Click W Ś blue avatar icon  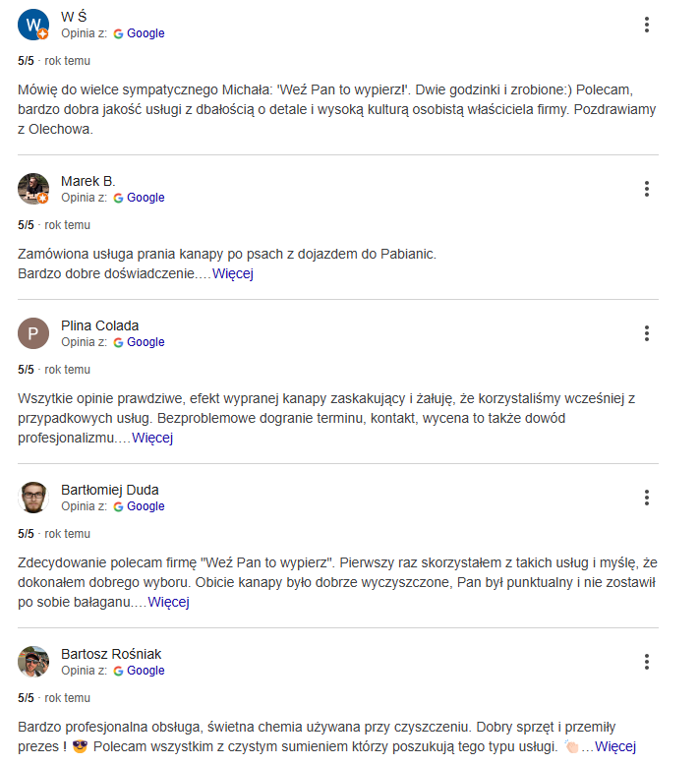coord(33,25)
